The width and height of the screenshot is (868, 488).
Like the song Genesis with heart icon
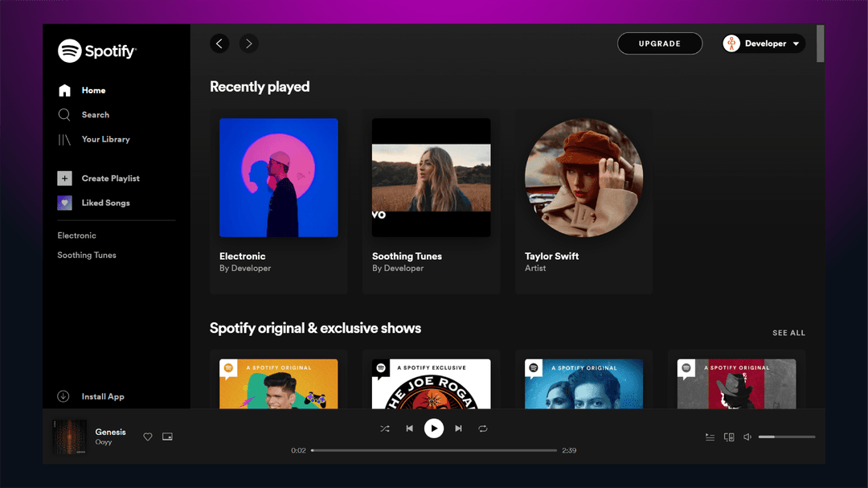tap(148, 437)
